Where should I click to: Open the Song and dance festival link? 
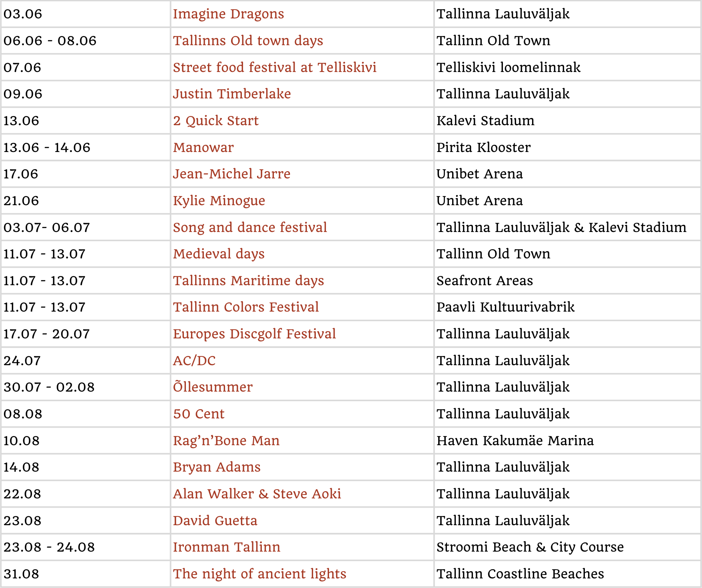(x=250, y=228)
